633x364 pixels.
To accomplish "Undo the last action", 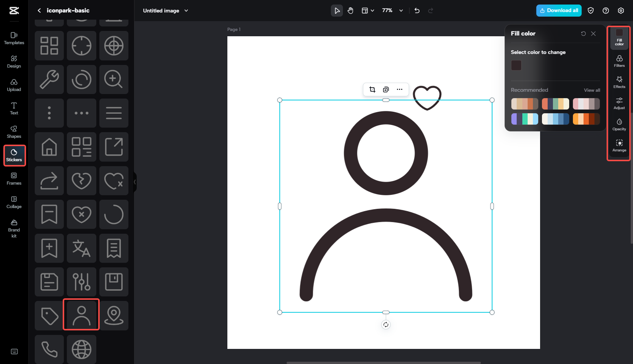I will click(x=417, y=11).
